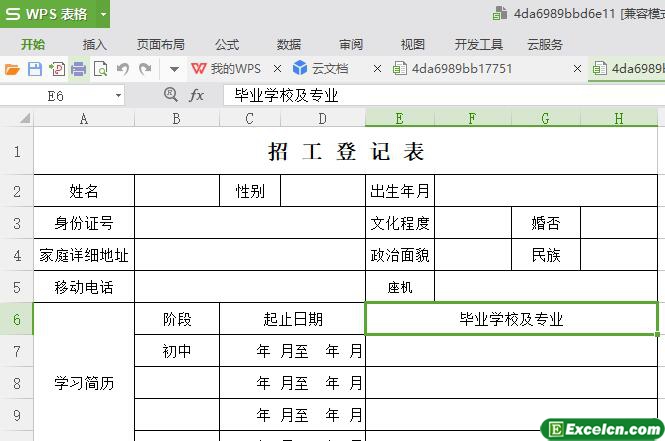Select row 1 header
The width and height of the screenshot is (665, 441).
pos(17,151)
